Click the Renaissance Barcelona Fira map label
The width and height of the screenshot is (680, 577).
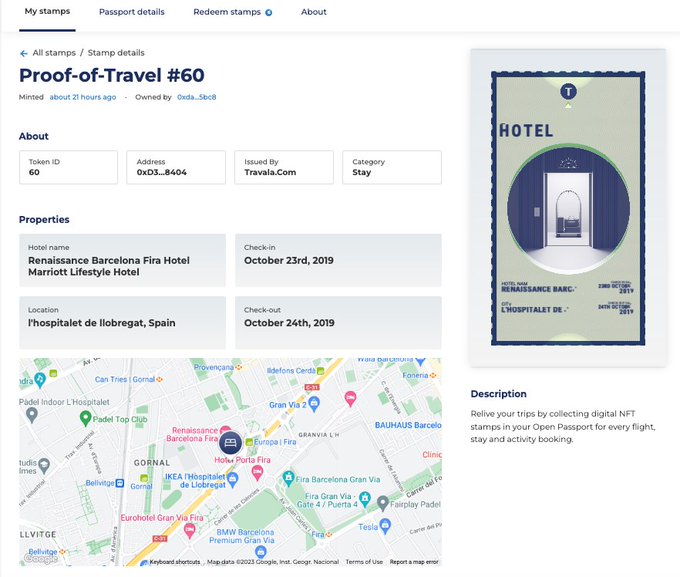pos(192,434)
